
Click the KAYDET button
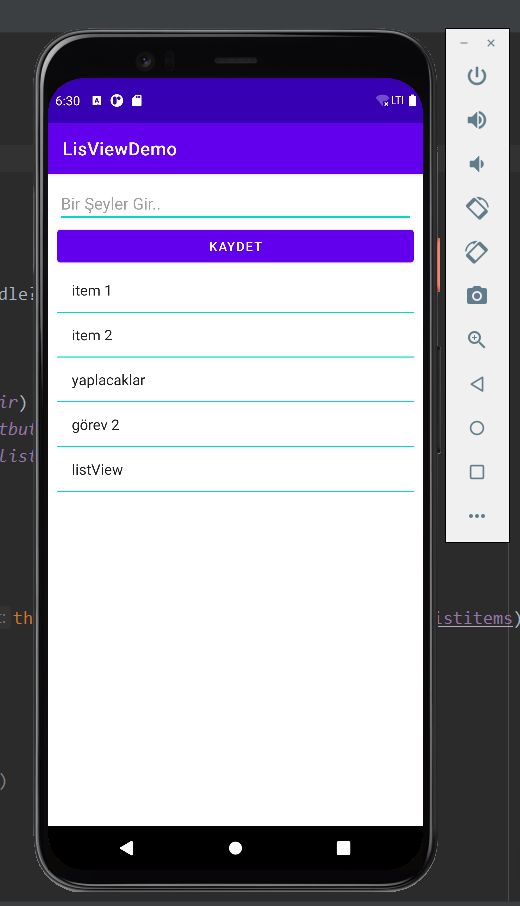coord(235,246)
